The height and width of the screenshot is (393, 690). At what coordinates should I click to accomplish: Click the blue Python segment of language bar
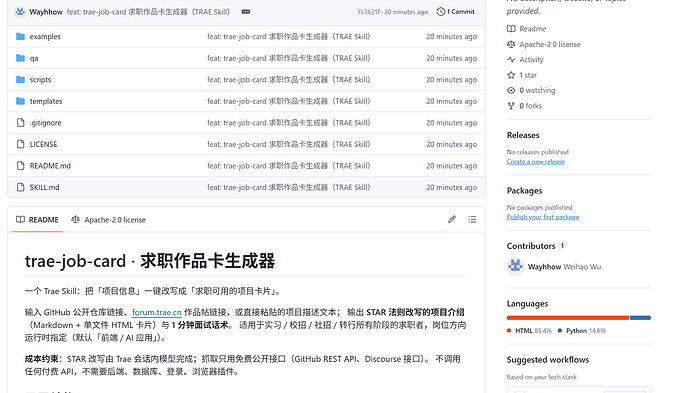pos(640,318)
